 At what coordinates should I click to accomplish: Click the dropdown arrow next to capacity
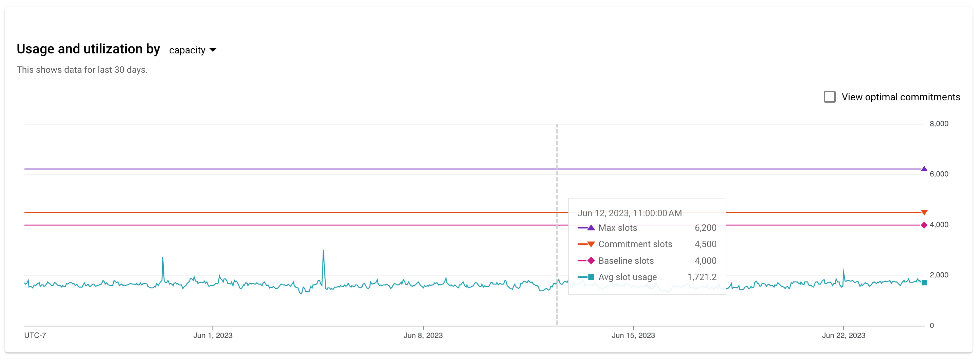[213, 50]
